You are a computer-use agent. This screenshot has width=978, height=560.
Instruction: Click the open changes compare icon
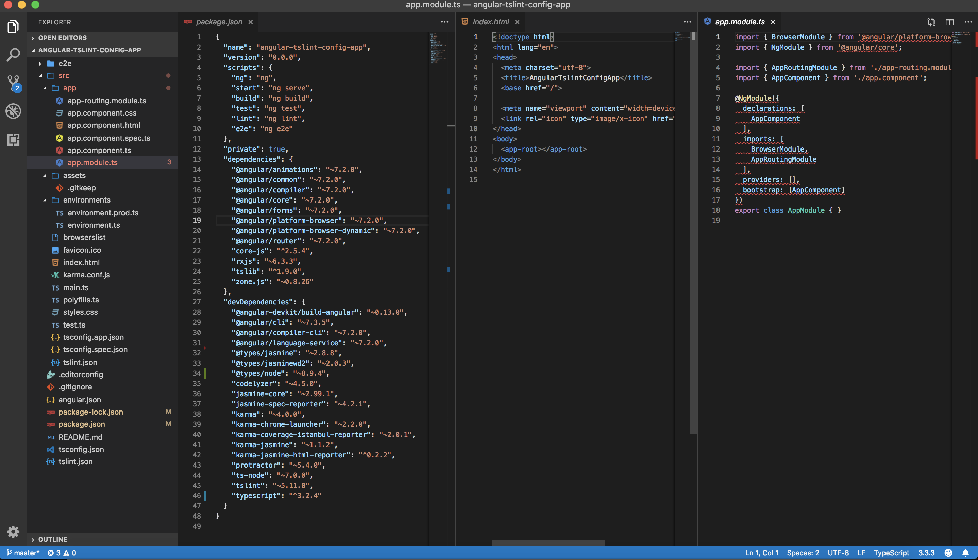(931, 22)
